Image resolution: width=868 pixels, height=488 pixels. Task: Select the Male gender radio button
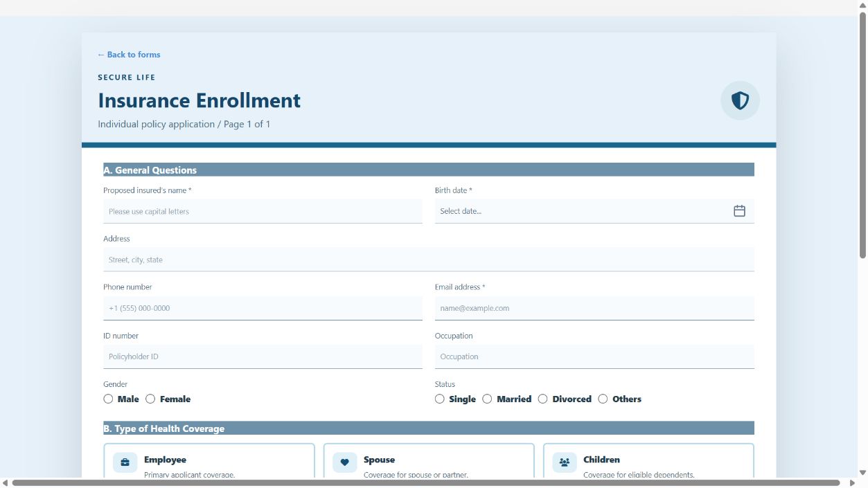(x=108, y=399)
